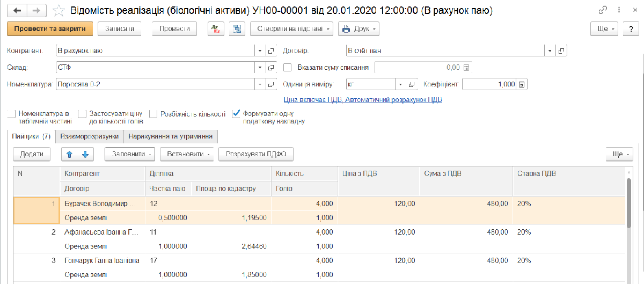Toggle Розбіжність кількості checkbox
This screenshot has height=284, width=644.
coord(153,114)
